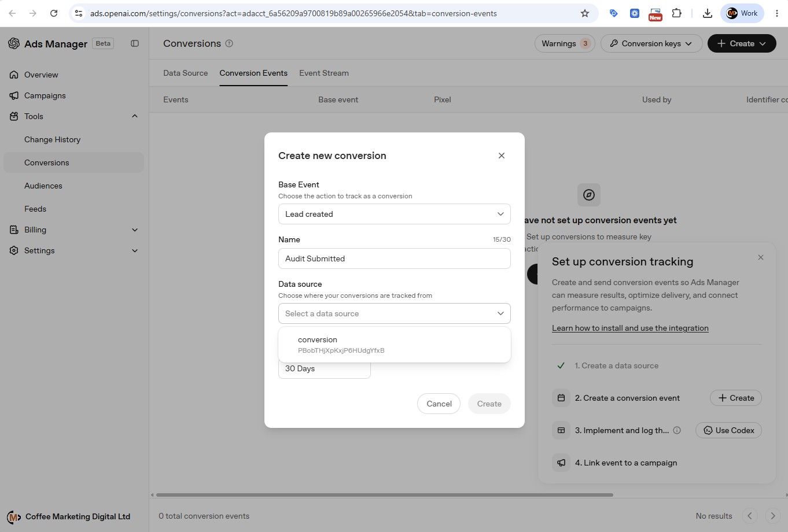Click the Events column header
The width and height of the screenshot is (788, 532).
(x=175, y=99)
